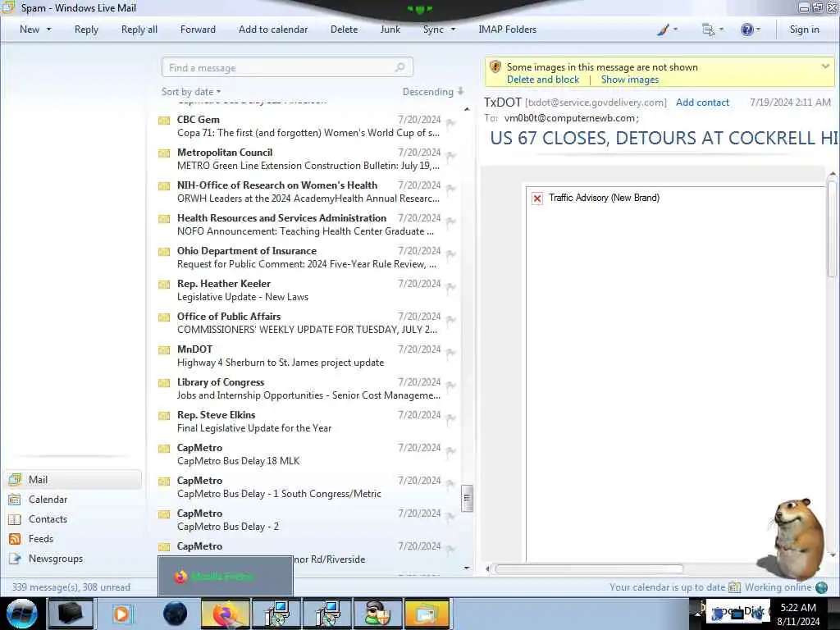Select the CBC Gem message

point(308,126)
